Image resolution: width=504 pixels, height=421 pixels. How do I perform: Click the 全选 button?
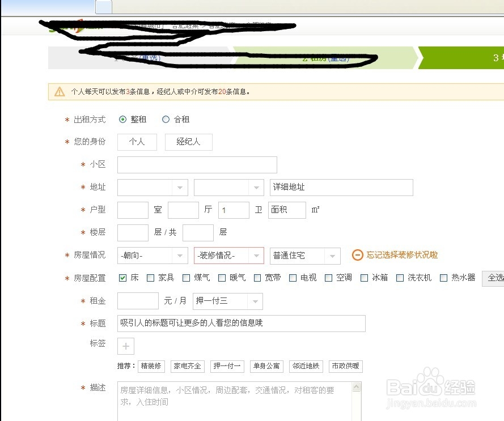[x=493, y=278]
